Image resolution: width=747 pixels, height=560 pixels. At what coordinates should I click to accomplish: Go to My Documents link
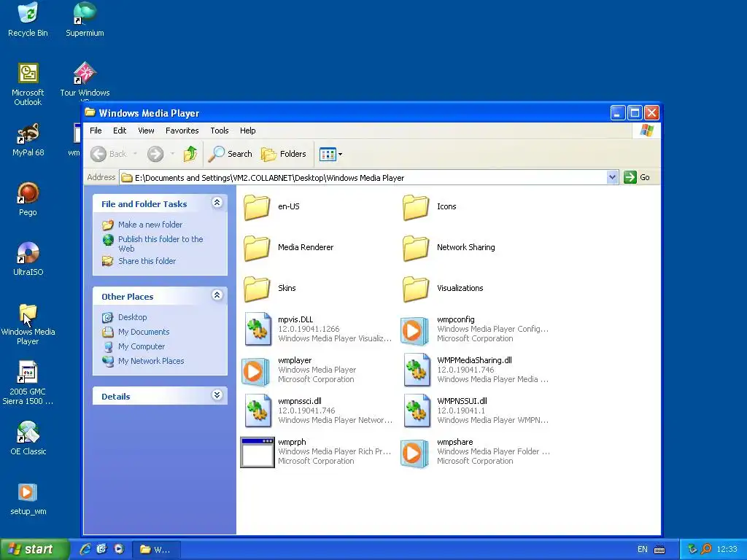[144, 332]
